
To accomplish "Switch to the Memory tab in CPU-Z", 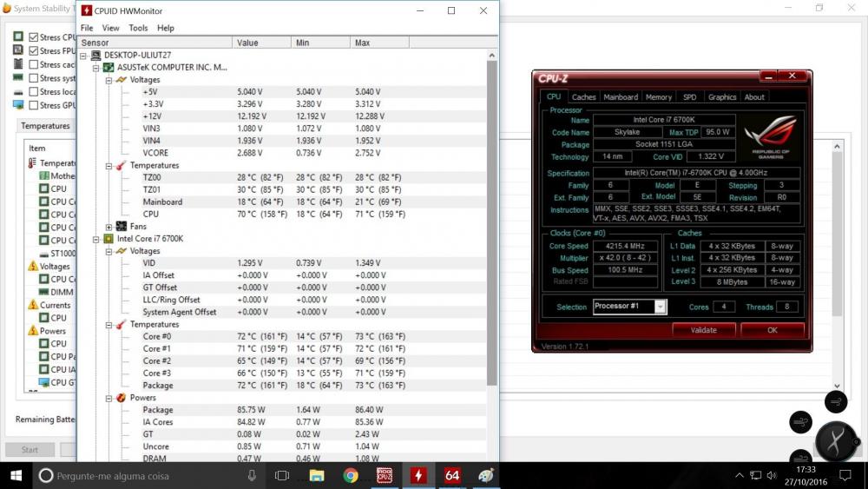I will tap(658, 97).
